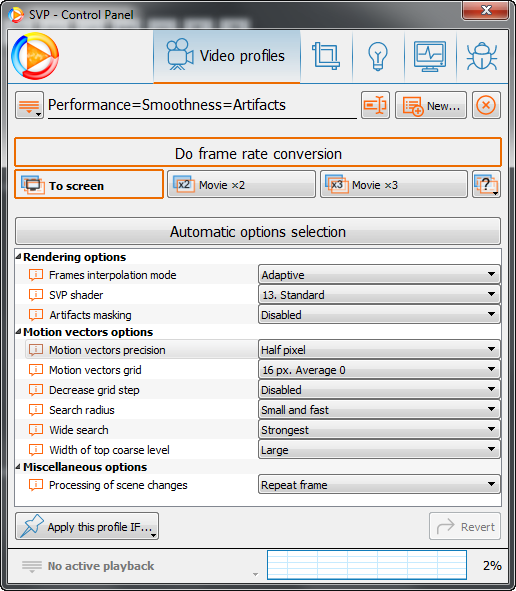Collapse the Motion vectors options section
Viewport: 516px width, 591px height.
18,332
